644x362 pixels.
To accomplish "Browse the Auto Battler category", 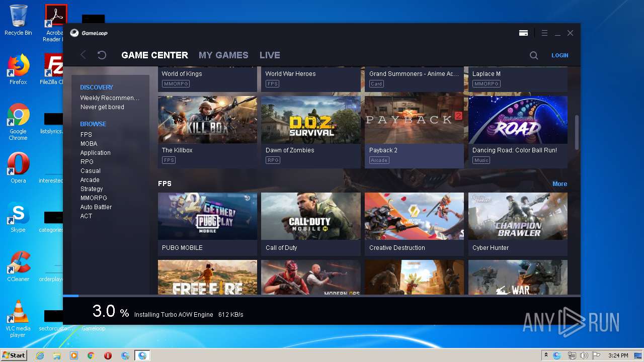I will click(x=96, y=207).
